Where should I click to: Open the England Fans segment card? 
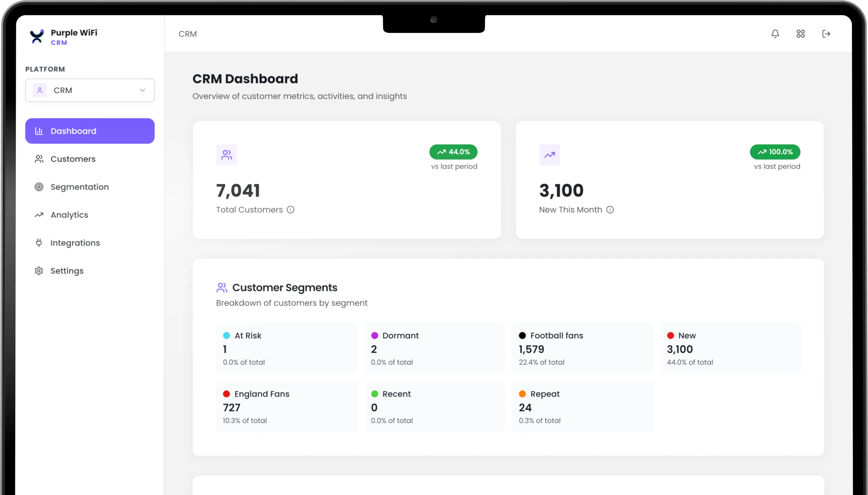(286, 407)
